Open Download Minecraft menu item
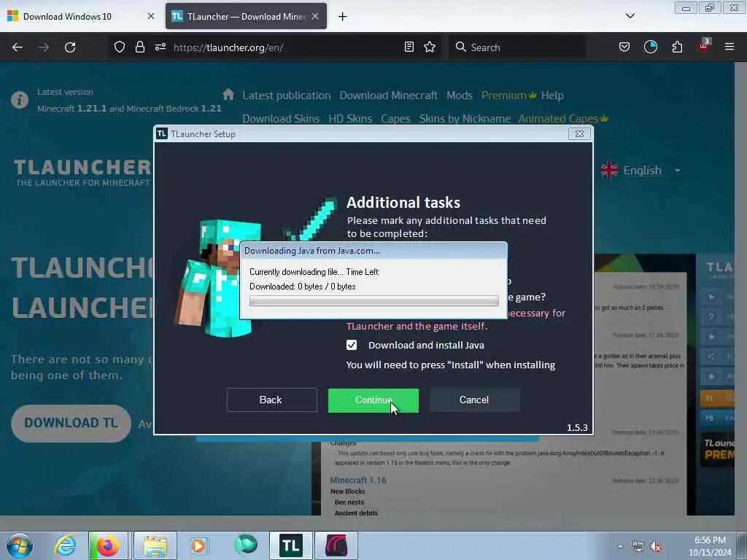 click(388, 96)
